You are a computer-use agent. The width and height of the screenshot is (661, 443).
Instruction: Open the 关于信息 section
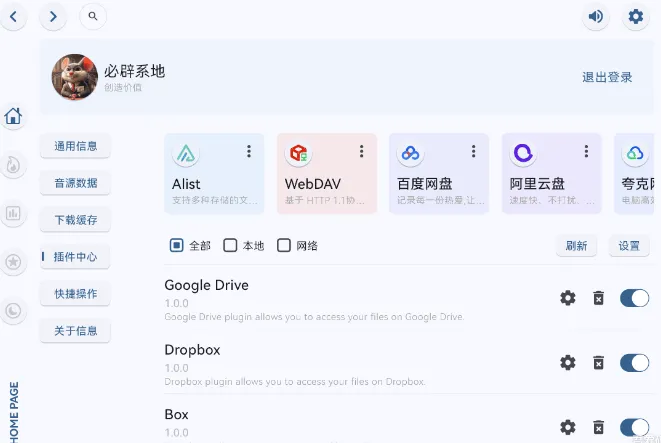click(75, 331)
